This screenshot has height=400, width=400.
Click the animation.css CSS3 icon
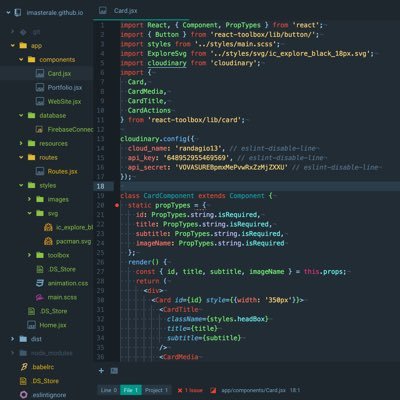[x=40, y=283]
